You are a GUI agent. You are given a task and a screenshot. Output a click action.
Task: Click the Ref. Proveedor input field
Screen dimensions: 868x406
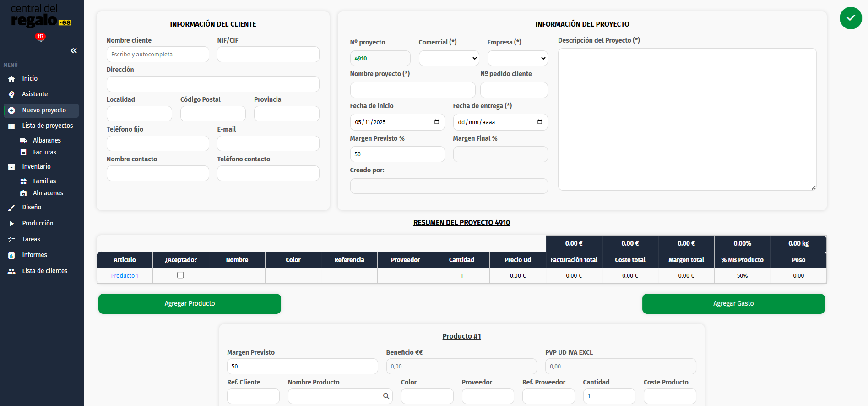(x=548, y=396)
